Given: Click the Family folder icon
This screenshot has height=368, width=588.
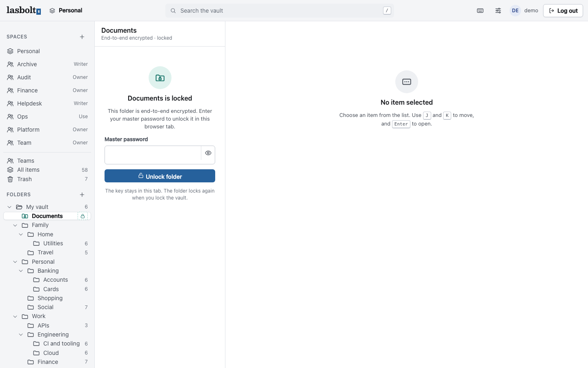Looking at the screenshot, I should (x=25, y=225).
